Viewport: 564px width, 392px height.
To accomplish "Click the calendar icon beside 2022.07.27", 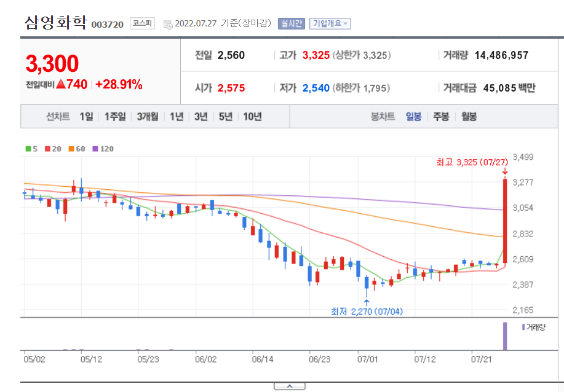I will (168, 25).
